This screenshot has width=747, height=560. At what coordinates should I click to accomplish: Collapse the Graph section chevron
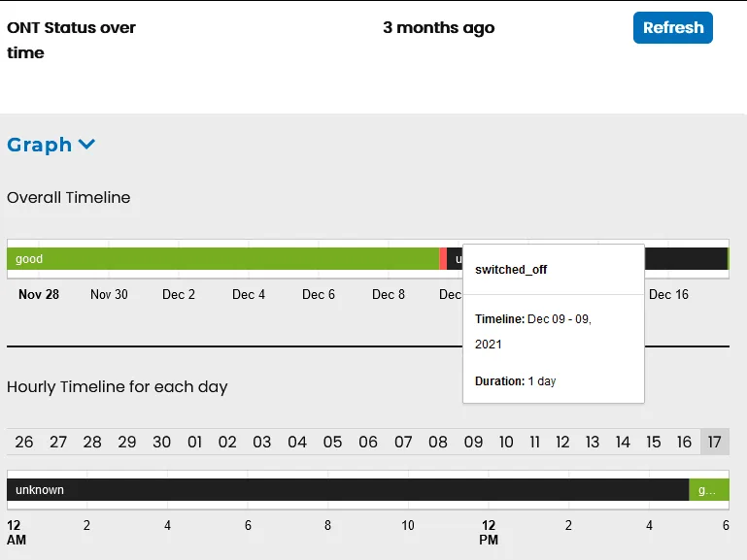pos(86,145)
